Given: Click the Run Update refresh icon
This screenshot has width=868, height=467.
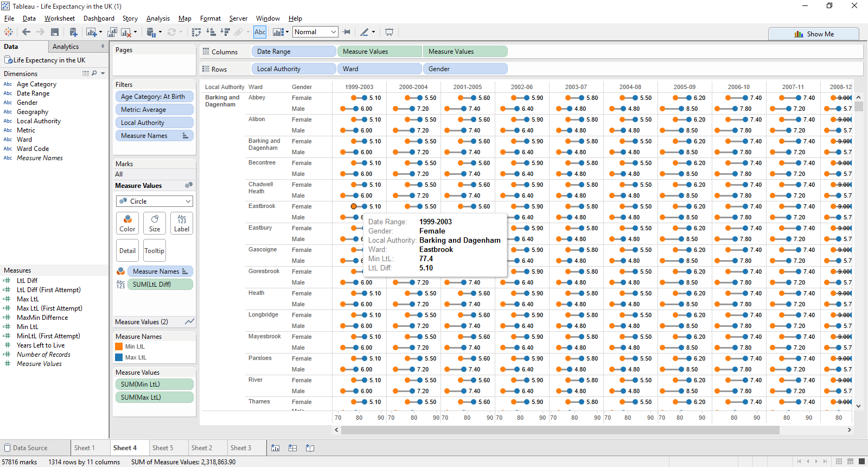Looking at the screenshot, I should coord(172,32).
